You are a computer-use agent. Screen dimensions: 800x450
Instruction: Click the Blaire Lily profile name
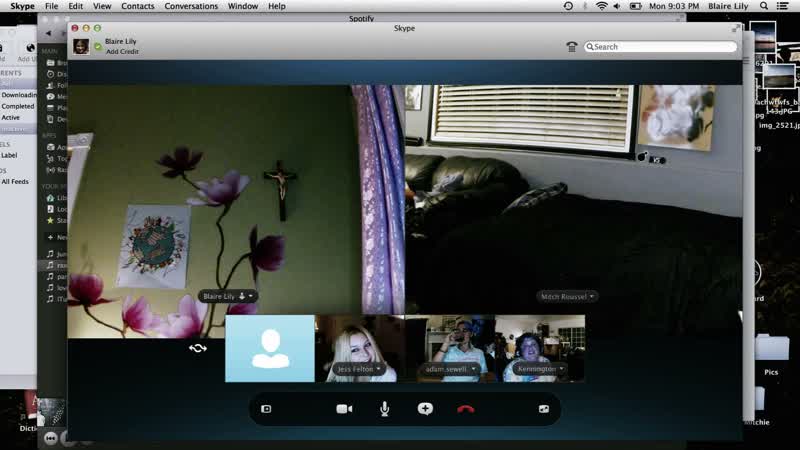coord(120,41)
